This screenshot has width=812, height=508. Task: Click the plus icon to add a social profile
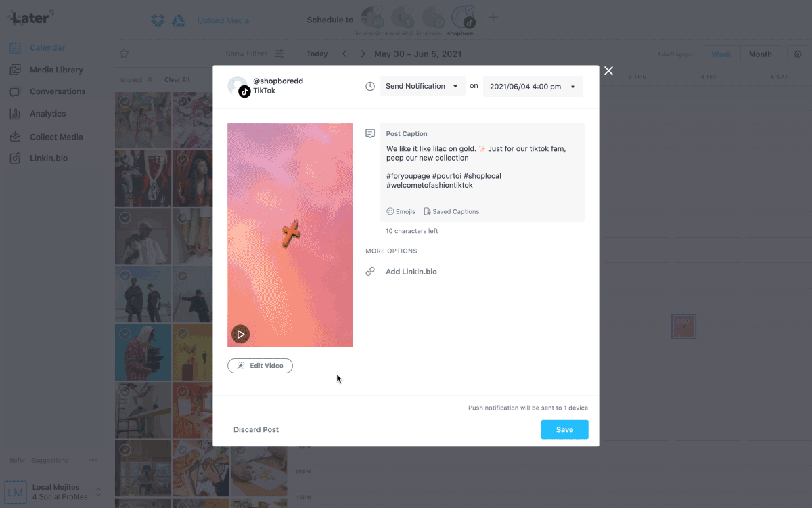coord(493,18)
